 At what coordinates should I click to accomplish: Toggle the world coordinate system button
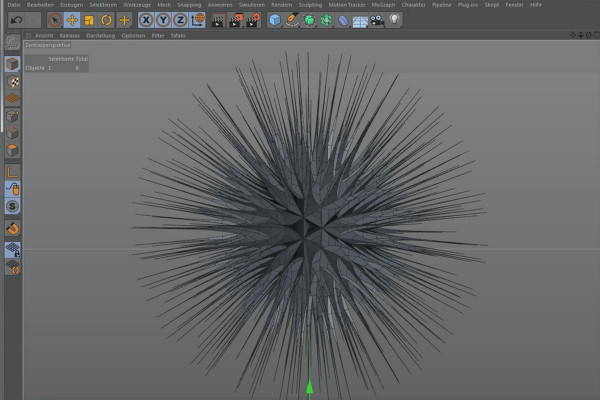pyautogui.click(x=197, y=20)
